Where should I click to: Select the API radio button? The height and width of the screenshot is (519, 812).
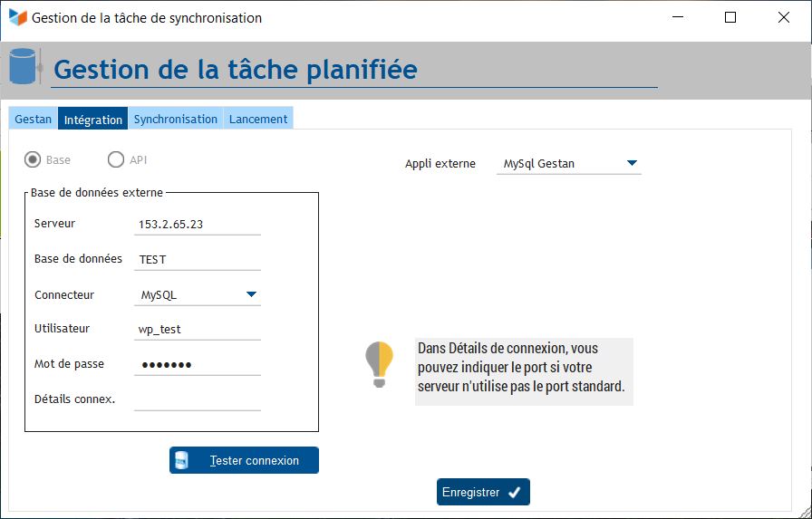(116, 159)
